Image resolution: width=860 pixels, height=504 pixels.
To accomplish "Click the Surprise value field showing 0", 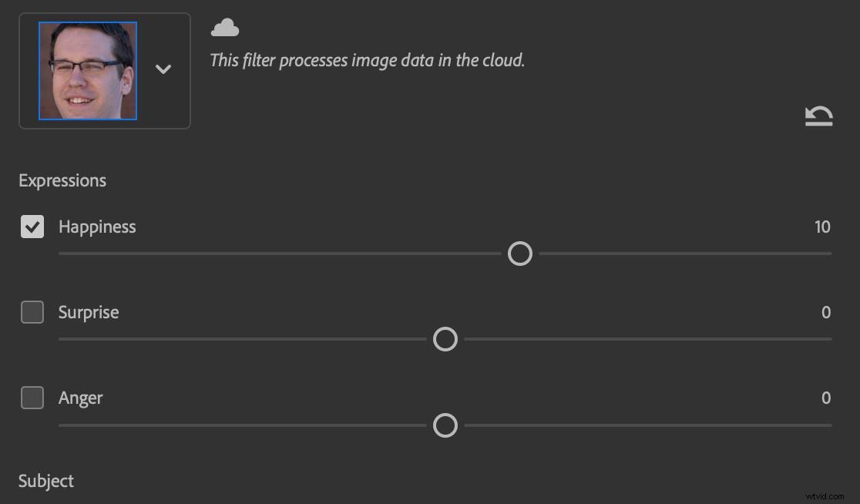I will 826,312.
